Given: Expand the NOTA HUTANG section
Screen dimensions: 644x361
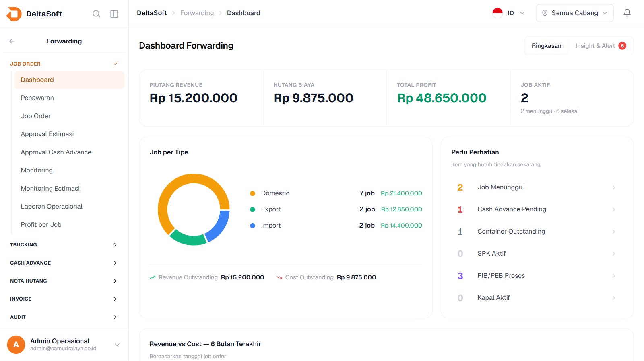Looking at the screenshot, I should tap(64, 281).
